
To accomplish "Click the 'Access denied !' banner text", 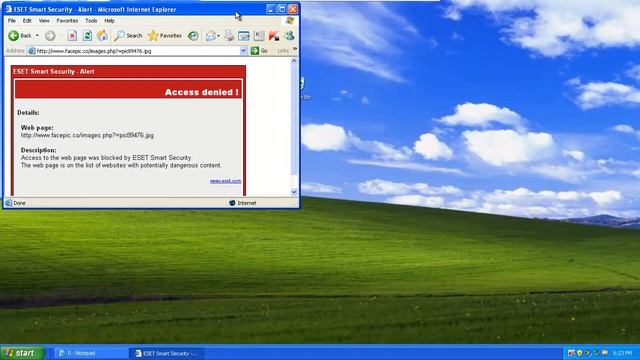I will [202, 92].
